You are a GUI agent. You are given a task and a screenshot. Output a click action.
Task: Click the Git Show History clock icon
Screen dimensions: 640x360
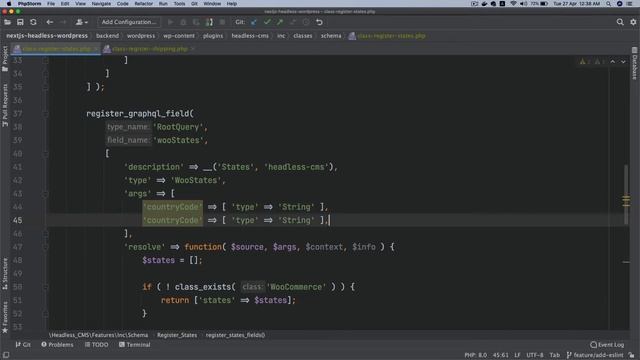pyautogui.click(x=306, y=22)
